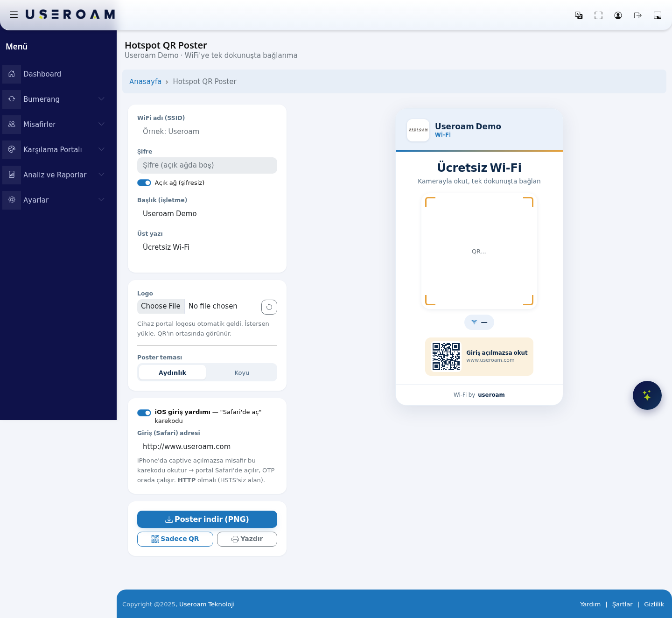Expand the Karşılama Portalı chevron
The height and width of the screenshot is (618, 672).
tap(101, 149)
